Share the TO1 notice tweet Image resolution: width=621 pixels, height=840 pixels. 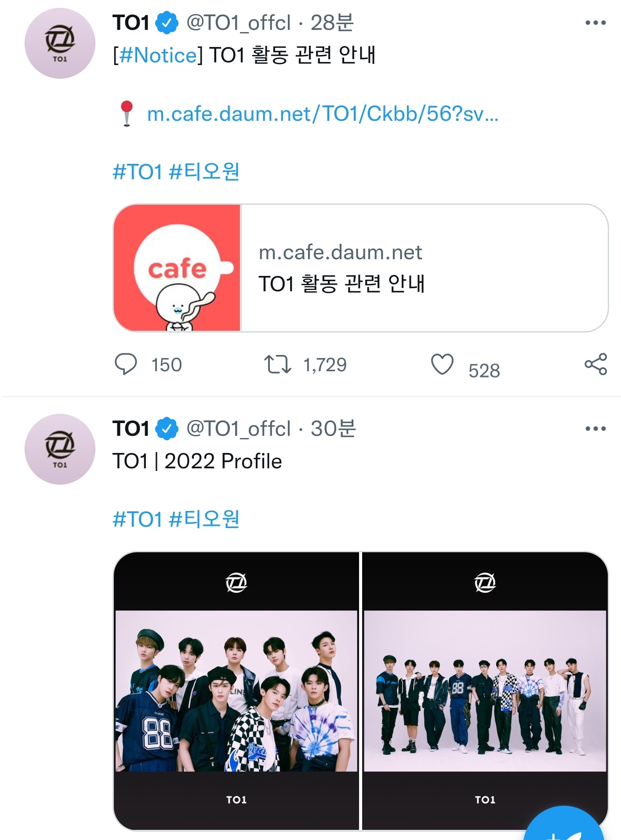click(x=596, y=364)
